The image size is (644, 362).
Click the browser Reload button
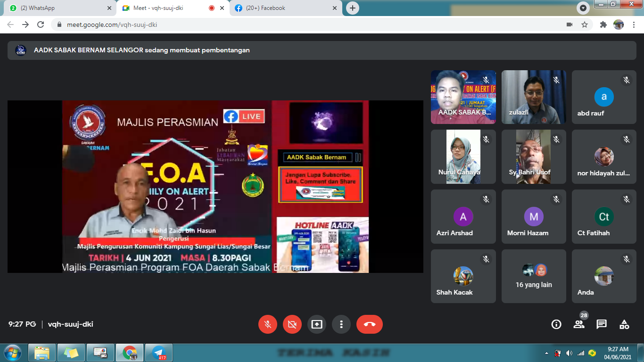click(41, 25)
